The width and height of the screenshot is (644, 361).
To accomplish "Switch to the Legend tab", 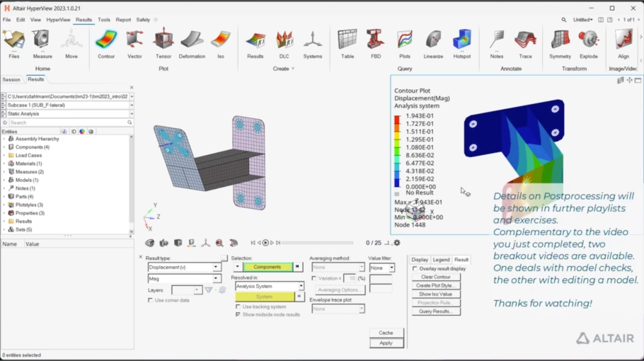I will (x=441, y=260).
